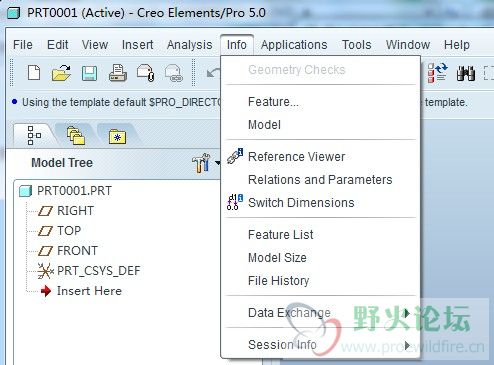This screenshot has height=365, width=494.
Task: Choose Feature... from the Info menu
Action: pos(320,102)
